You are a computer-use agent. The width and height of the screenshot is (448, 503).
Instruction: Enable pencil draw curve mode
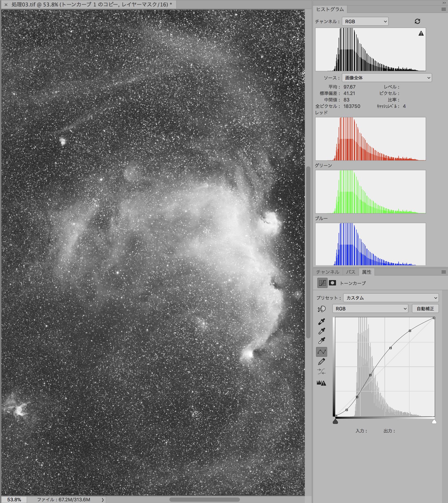322,362
